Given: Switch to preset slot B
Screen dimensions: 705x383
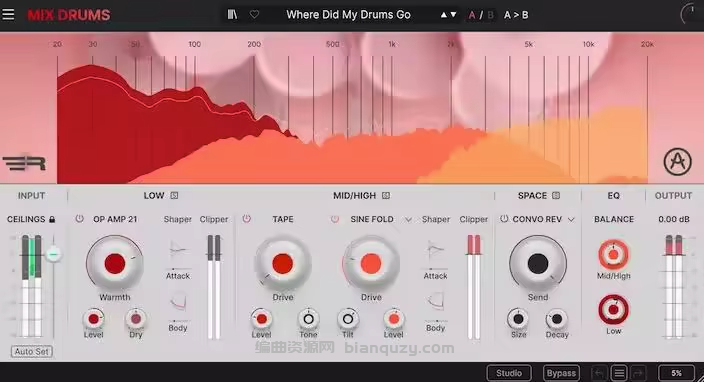Looking at the screenshot, I should (490, 15).
